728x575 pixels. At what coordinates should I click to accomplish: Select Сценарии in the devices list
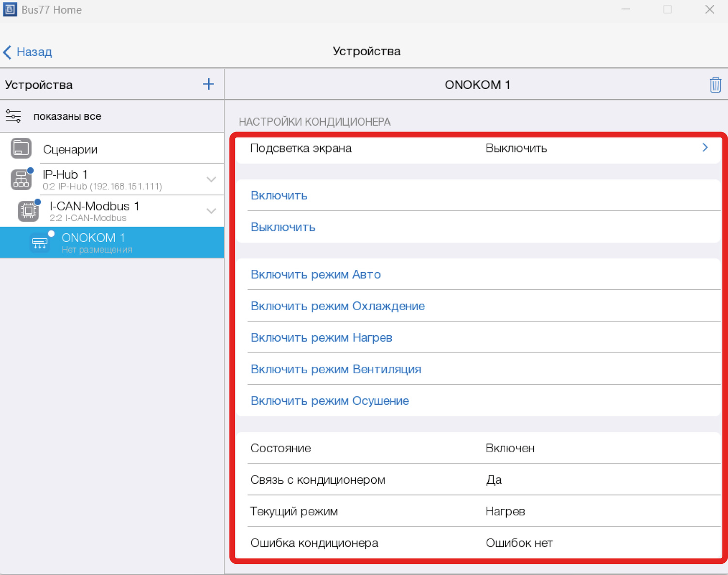(x=70, y=149)
